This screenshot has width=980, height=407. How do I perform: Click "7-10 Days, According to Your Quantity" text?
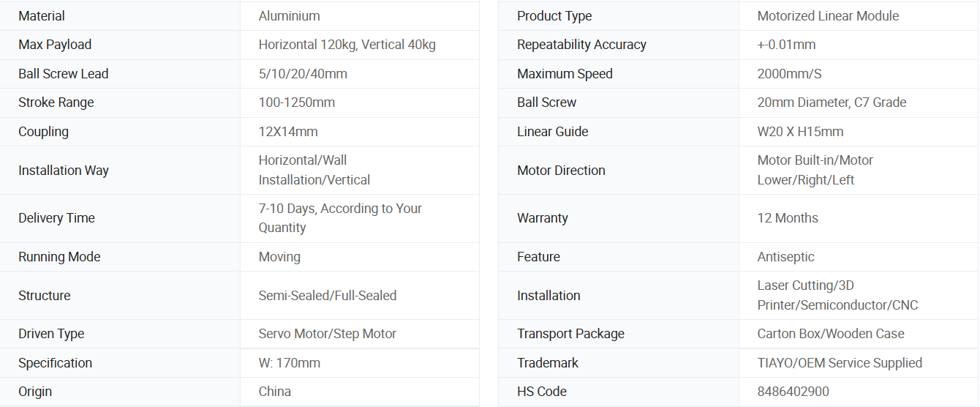click(340, 218)
